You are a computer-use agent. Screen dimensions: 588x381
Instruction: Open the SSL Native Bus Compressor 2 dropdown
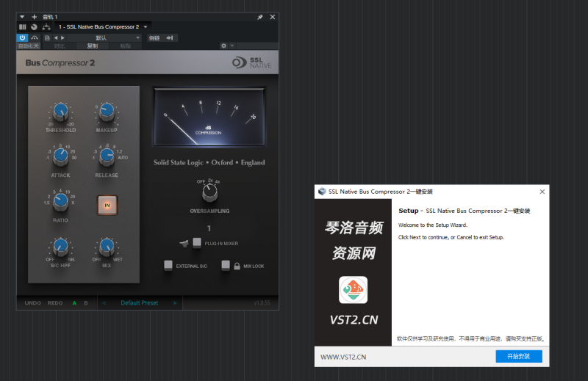[146, 27]
